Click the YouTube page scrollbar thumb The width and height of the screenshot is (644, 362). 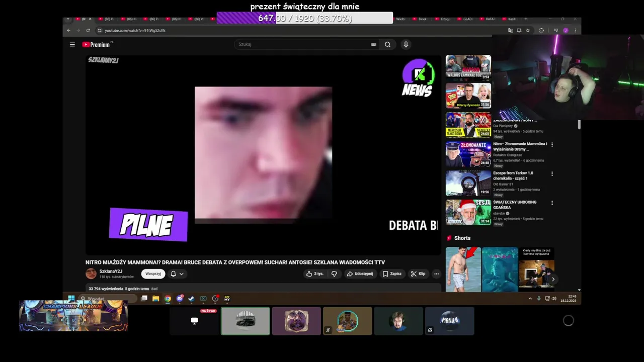579,125
